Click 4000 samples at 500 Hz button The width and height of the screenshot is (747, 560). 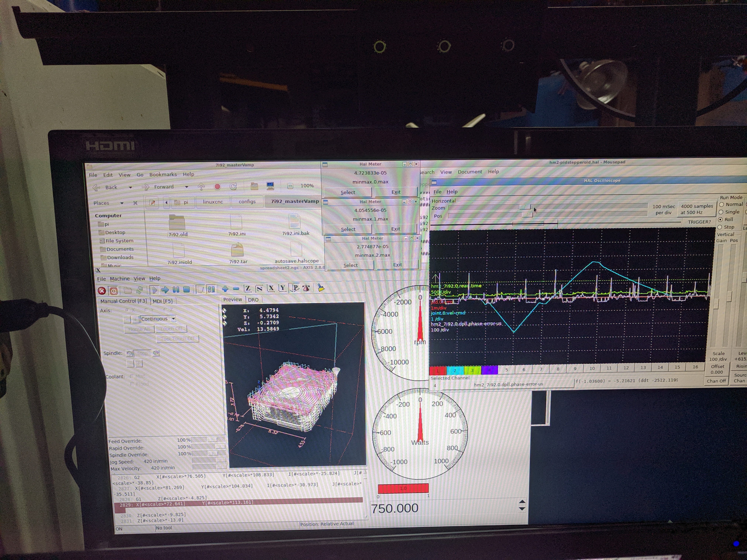(x=696, y=209)
